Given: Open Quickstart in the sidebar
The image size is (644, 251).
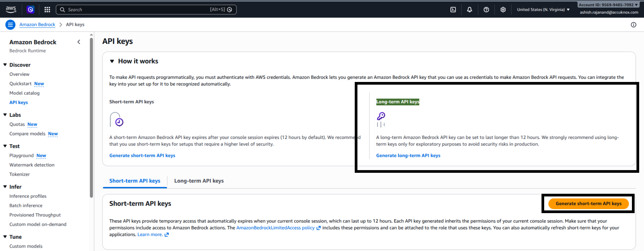Looking at the screenshot, I should tap(20, 84).
